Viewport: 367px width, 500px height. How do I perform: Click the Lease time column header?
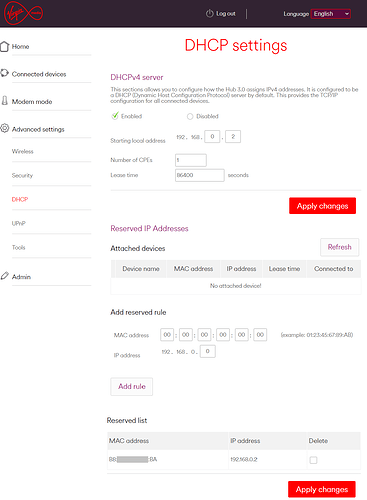pos(284,269)
